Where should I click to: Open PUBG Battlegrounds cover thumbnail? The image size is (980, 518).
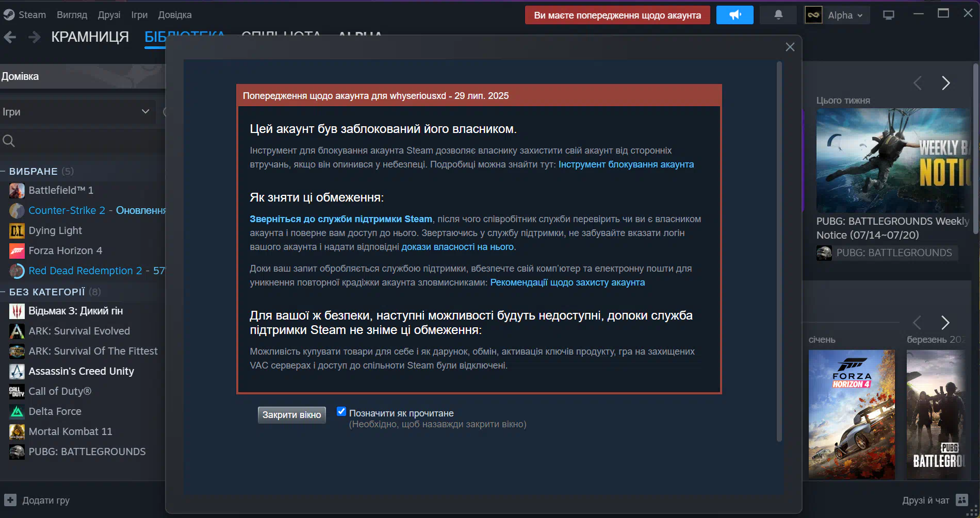[x=936, y=414]
